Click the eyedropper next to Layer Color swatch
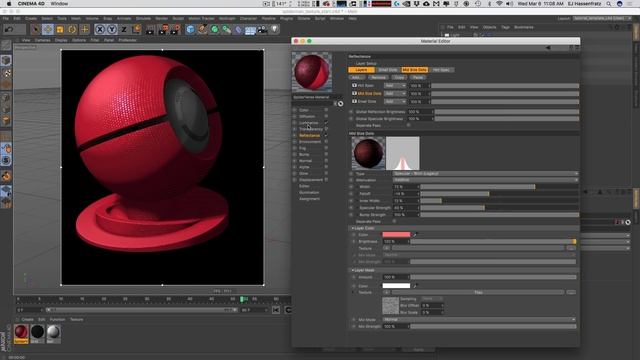 [x=415, y=235]
